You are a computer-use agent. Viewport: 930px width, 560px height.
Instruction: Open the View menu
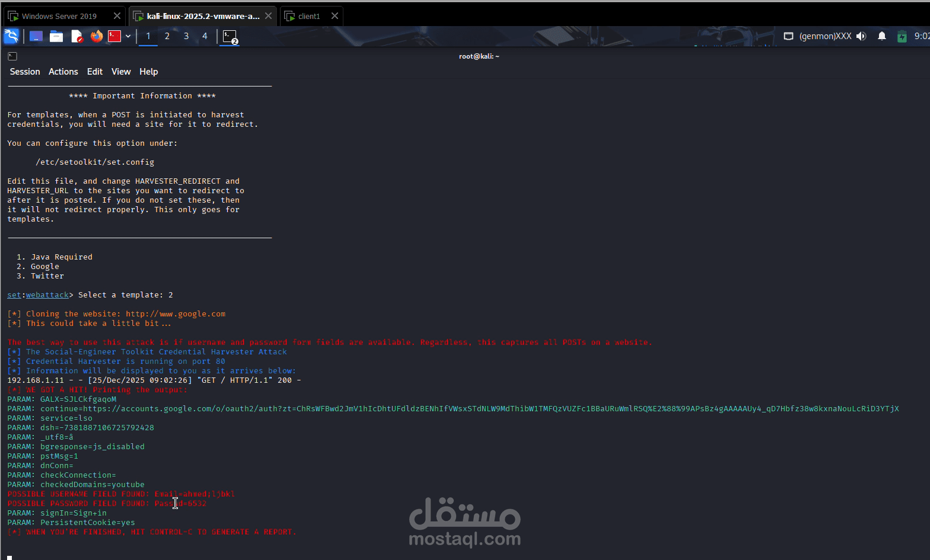(121, 72)
